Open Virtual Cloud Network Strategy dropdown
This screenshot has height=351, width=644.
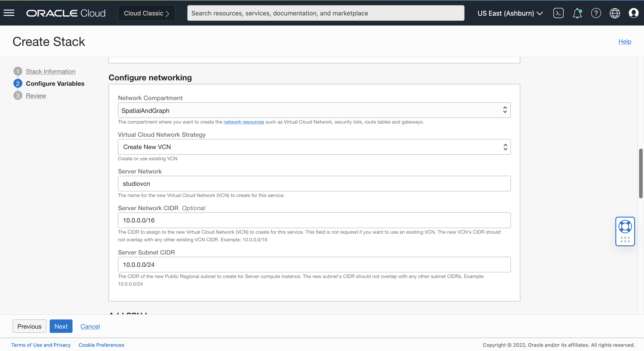pos(314,147)
